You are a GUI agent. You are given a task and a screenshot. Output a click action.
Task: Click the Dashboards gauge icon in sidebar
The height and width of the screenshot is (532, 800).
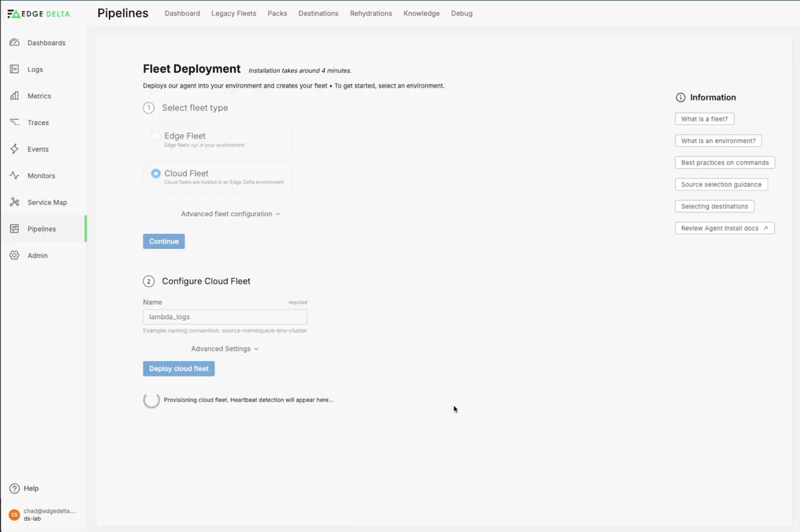pos(14,43)
